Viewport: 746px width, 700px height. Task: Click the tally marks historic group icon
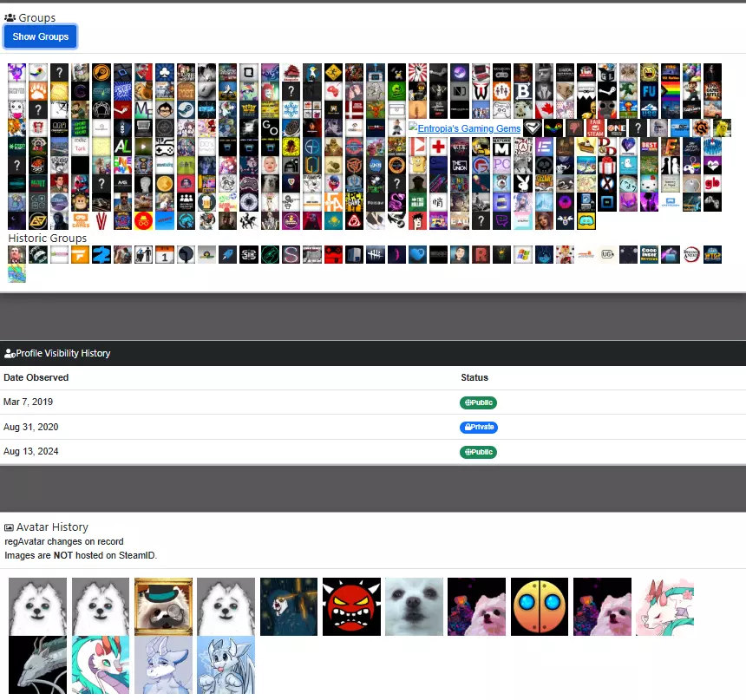376,255
